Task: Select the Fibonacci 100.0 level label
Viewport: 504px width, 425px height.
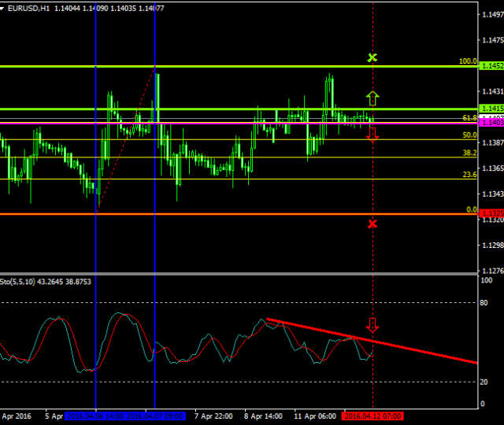Action: 469,61
